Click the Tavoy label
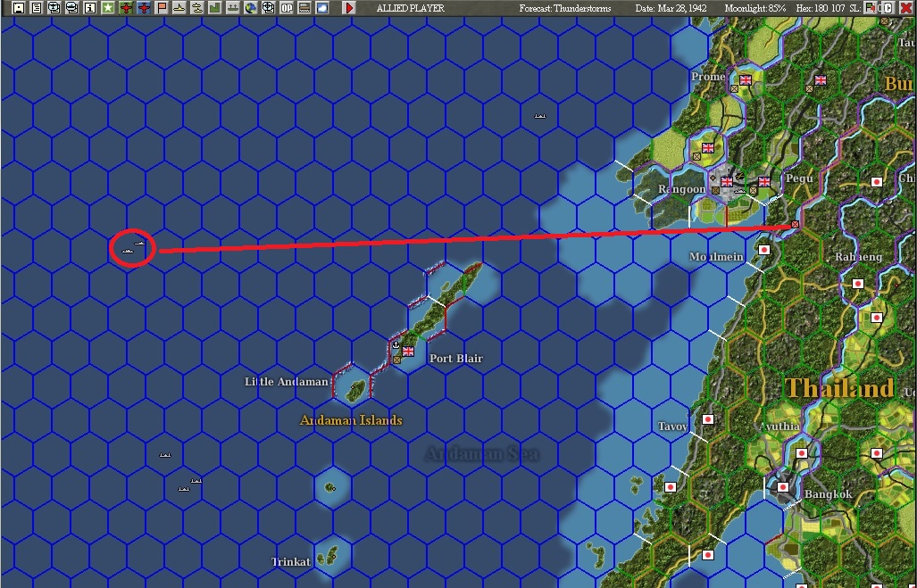 (x=672, y=427)
